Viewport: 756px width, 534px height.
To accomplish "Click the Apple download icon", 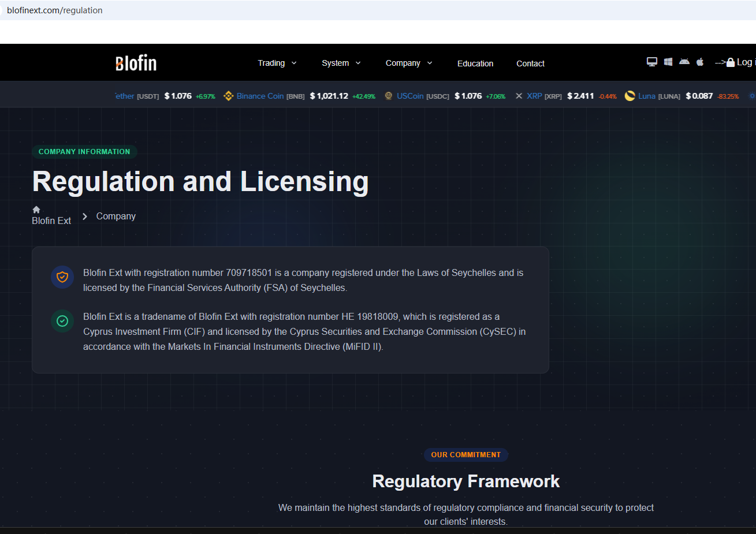I will click(x=700, y=62).
